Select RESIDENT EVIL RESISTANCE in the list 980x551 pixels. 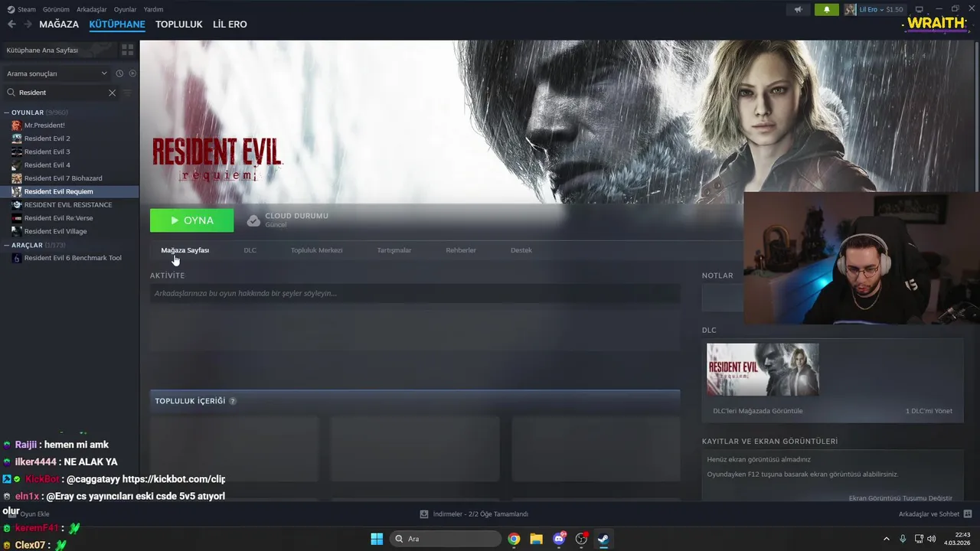(70, 205)
